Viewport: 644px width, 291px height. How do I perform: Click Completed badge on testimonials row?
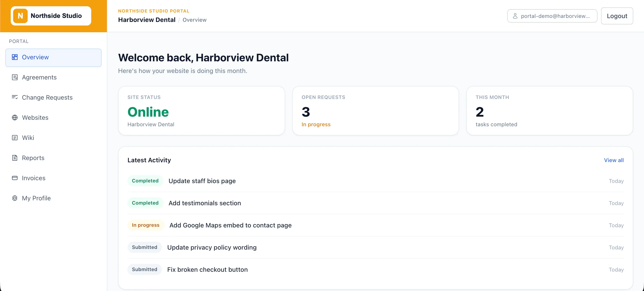[145, 203]
